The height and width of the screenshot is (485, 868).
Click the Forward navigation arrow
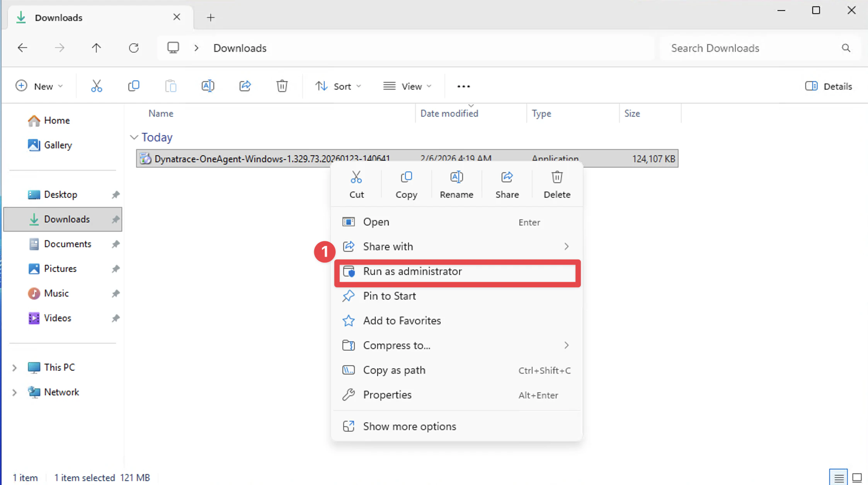coord(60,48)
